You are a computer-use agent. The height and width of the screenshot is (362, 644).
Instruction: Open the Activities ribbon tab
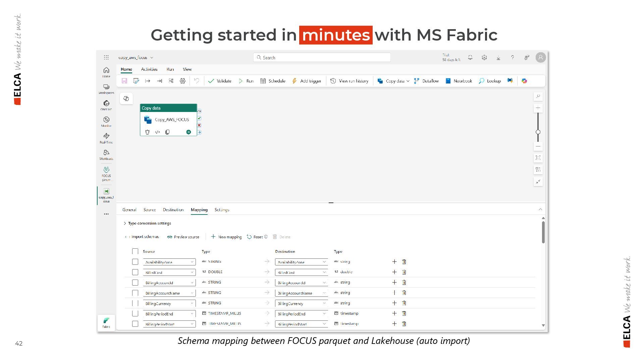[149, 69]
